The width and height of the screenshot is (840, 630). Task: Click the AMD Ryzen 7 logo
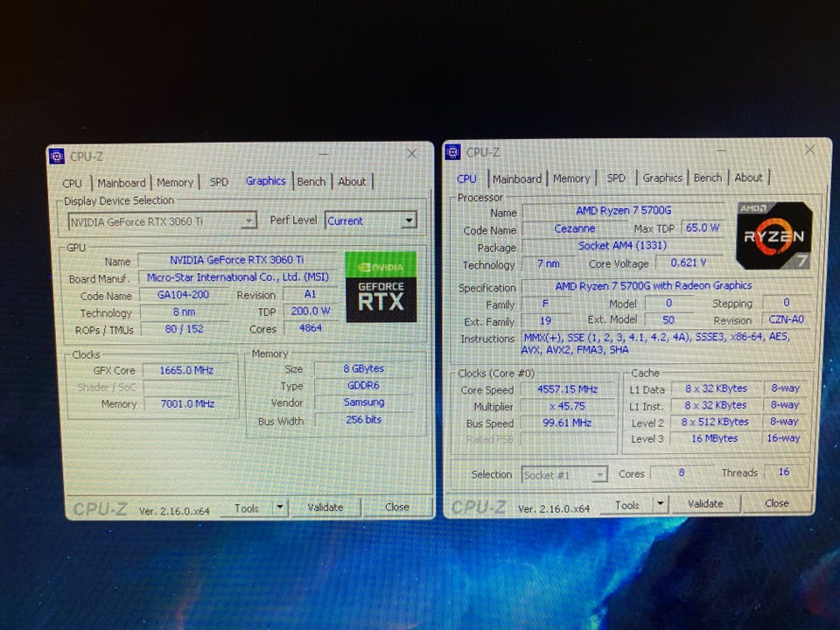point(774,235)
